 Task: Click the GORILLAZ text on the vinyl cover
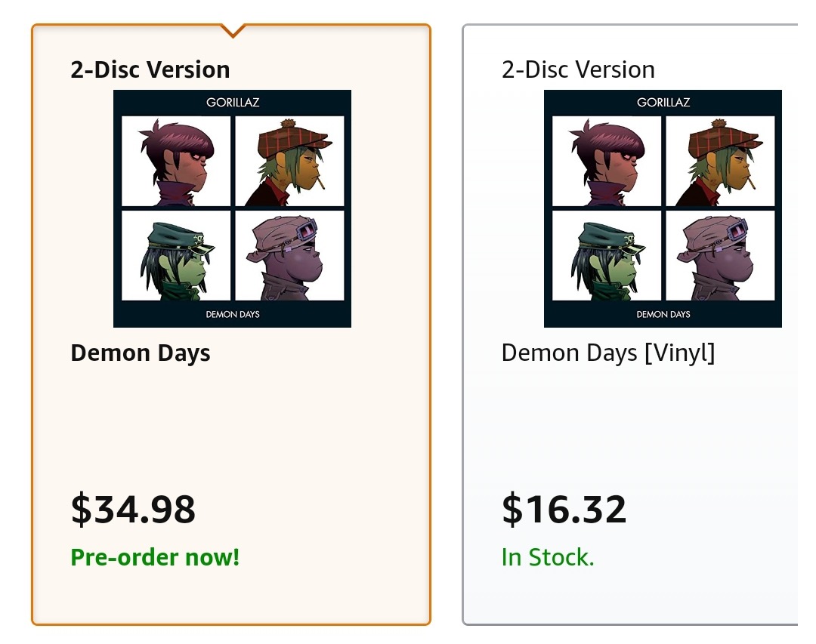[663, 102]
